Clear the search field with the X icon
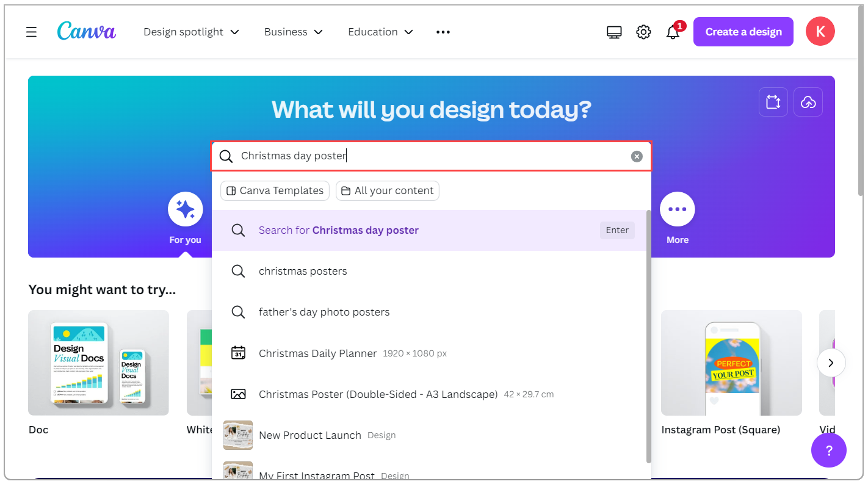 pos(637,156)
